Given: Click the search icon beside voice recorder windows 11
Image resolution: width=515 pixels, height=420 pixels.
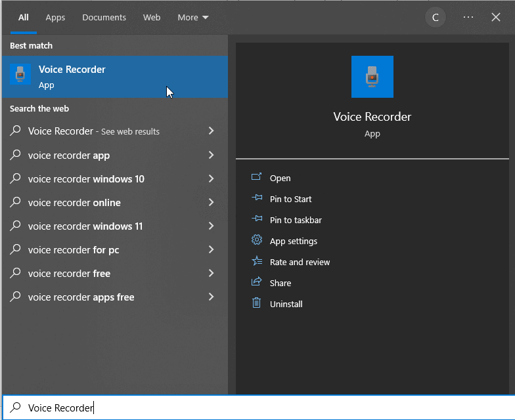Looking at the screenshot, I should point(15,226).
